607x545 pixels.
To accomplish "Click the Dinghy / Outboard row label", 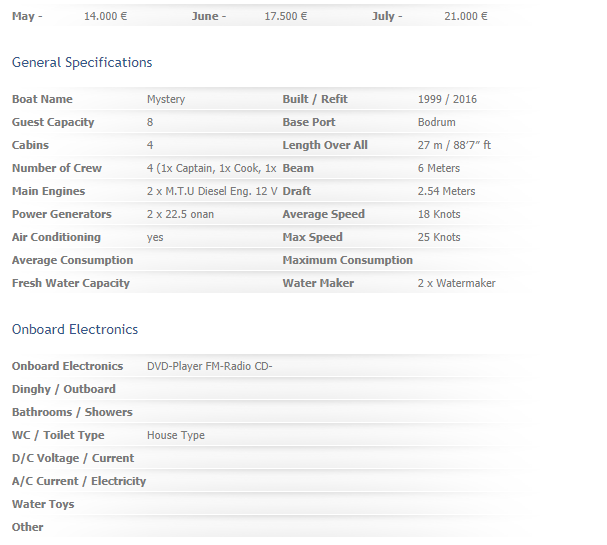I will pyautogui.click(x=64, y=389).
